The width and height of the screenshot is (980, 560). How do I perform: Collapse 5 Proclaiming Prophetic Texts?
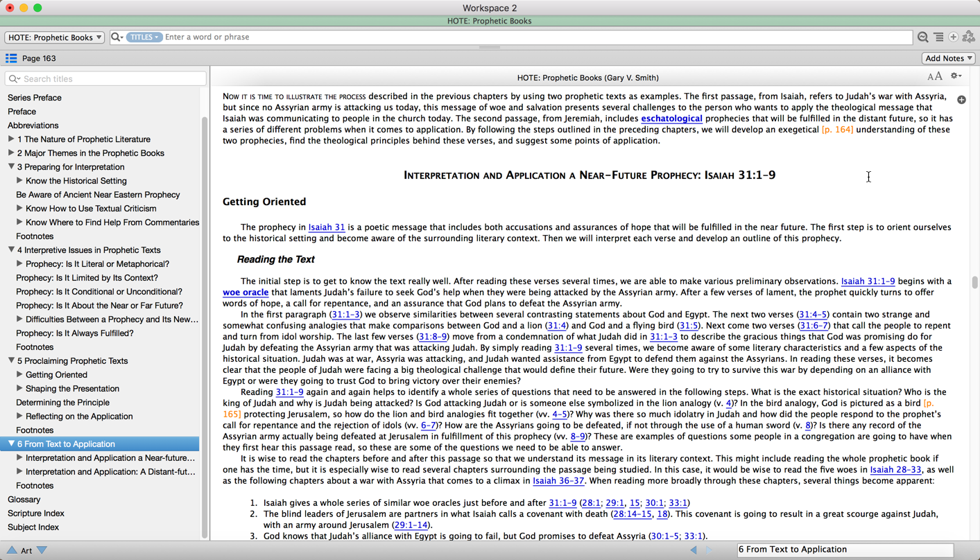[x=11, y=361]
